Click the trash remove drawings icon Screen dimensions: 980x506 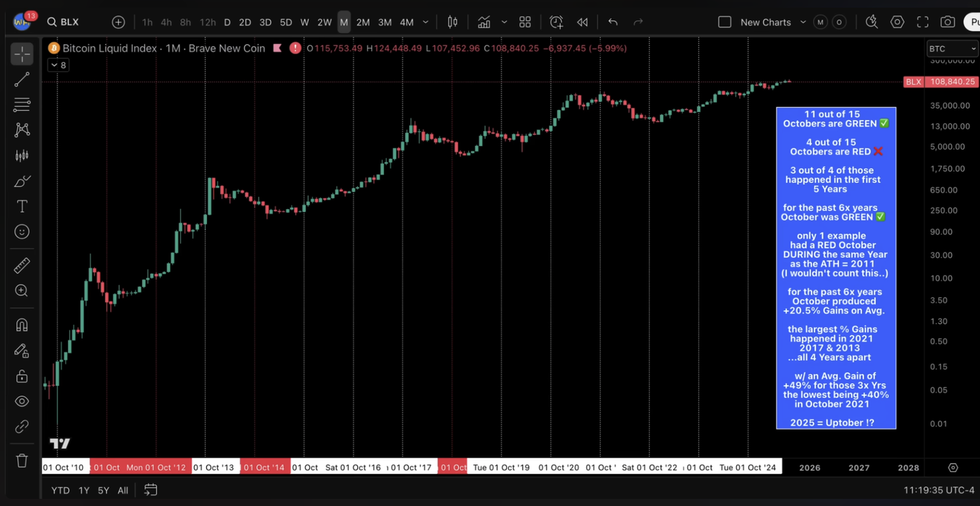coord(22,461)
